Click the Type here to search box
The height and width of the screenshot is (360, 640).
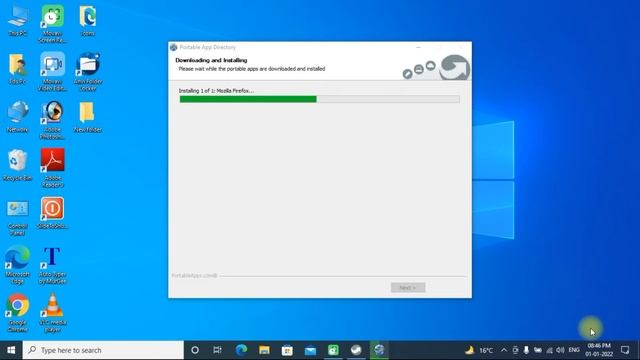tap(103, 350)
